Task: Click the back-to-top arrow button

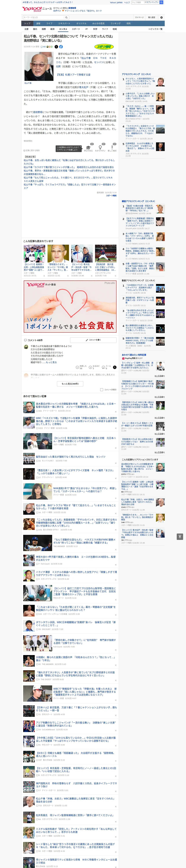Action: pyautogui.click(x=180, y=536)
